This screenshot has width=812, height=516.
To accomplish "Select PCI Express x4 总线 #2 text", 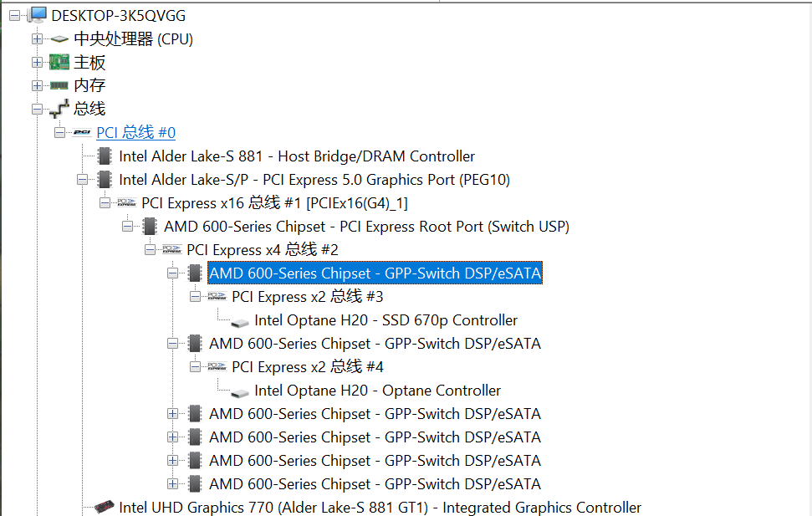I will click(x=263, y=250).
